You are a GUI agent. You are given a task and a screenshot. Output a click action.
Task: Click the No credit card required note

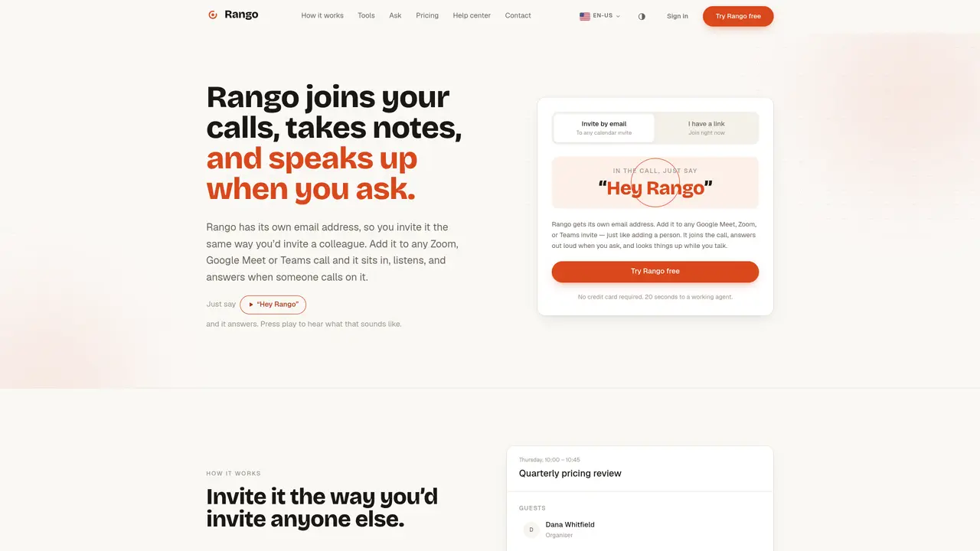(x=655, y=297)
